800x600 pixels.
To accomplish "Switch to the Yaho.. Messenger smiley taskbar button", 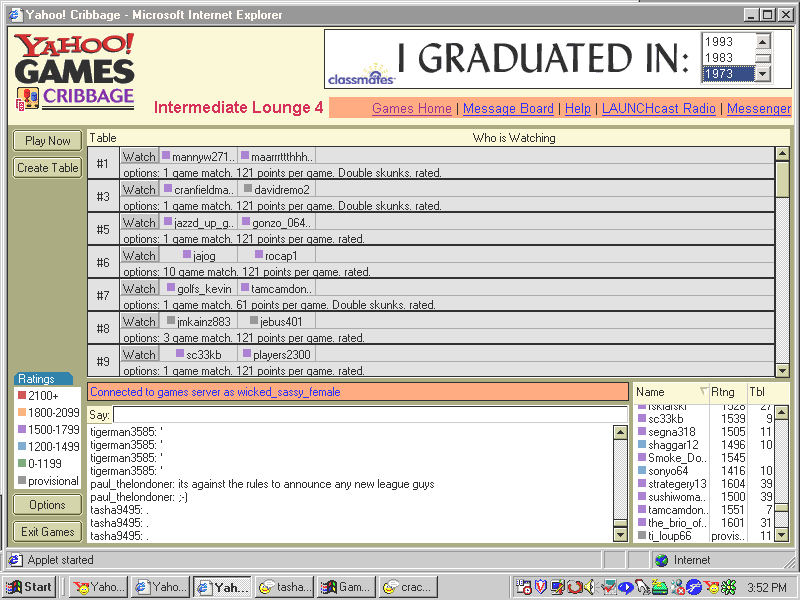I will 98,587.
